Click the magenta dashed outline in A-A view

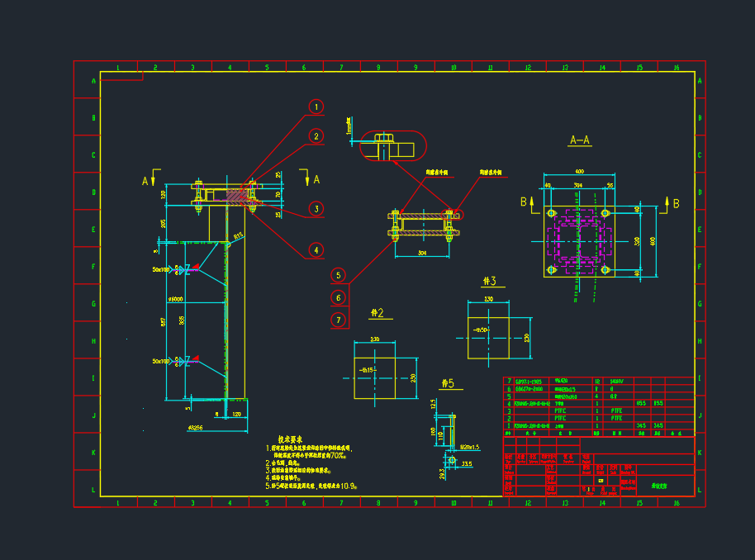[x=579, y=241]
